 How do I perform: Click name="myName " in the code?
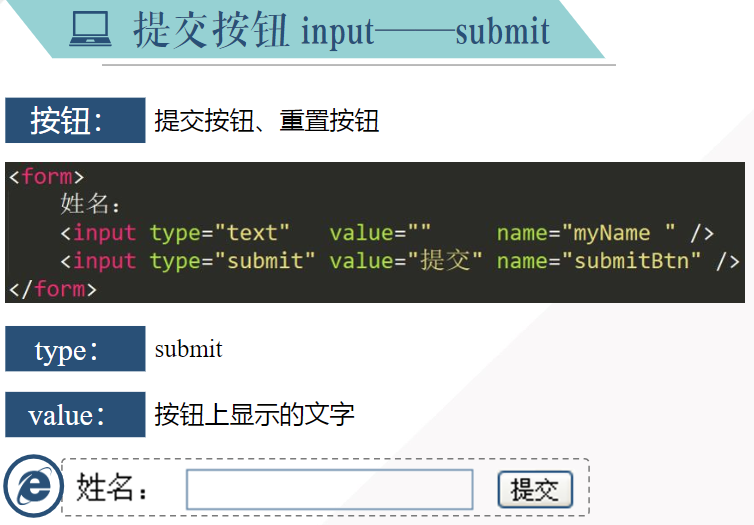(x=586, y=233)
